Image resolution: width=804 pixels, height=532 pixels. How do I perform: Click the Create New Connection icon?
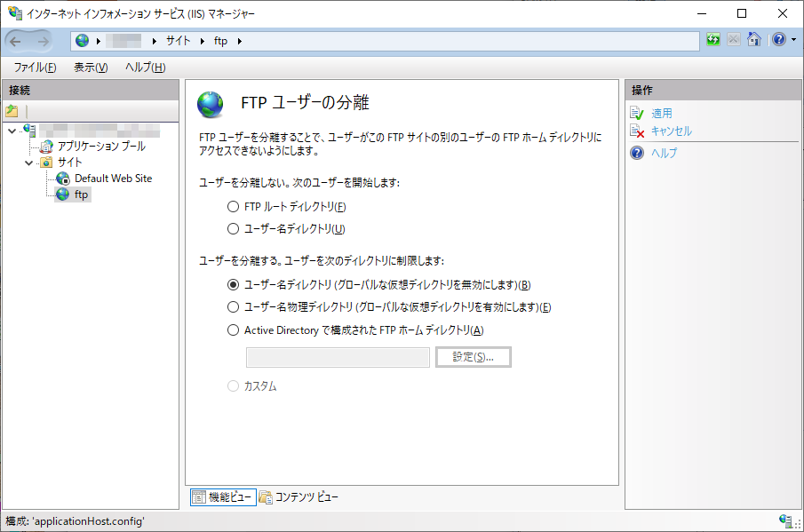click(12, 111)
